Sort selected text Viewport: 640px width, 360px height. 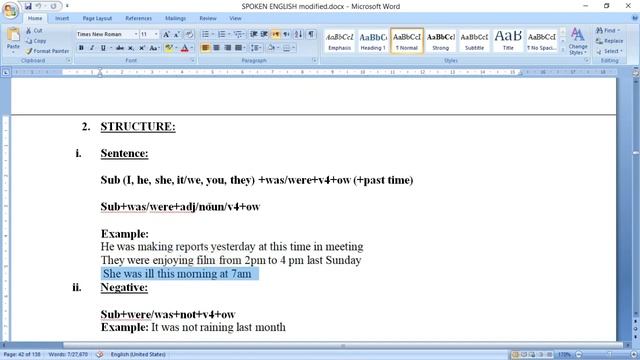298,35
